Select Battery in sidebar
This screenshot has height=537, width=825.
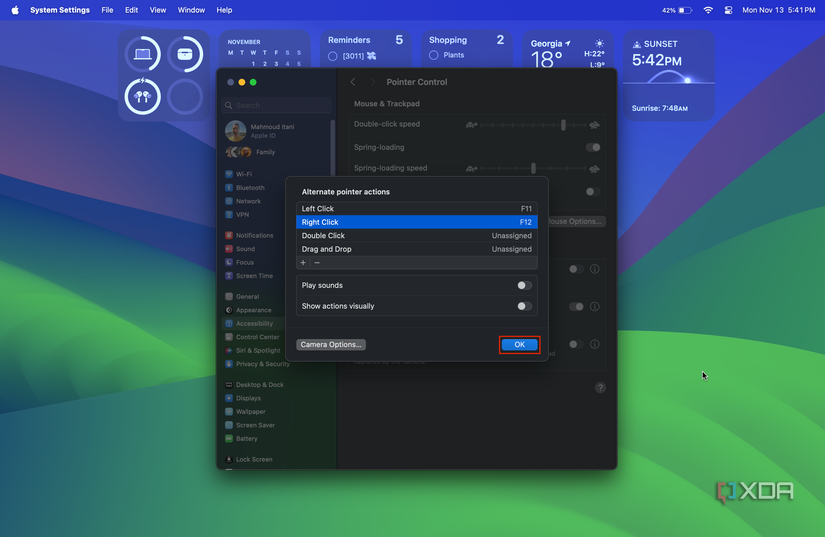[x=242, y=439]
